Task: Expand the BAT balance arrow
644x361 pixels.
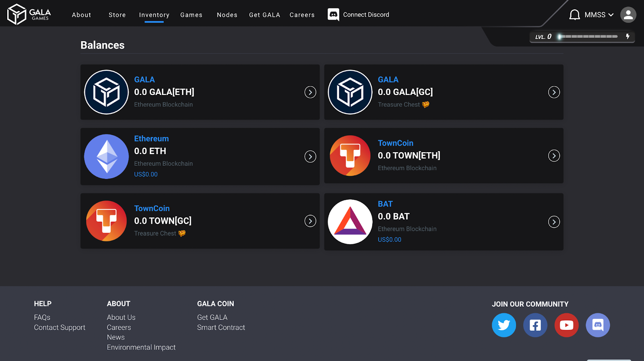Action: 554,222
